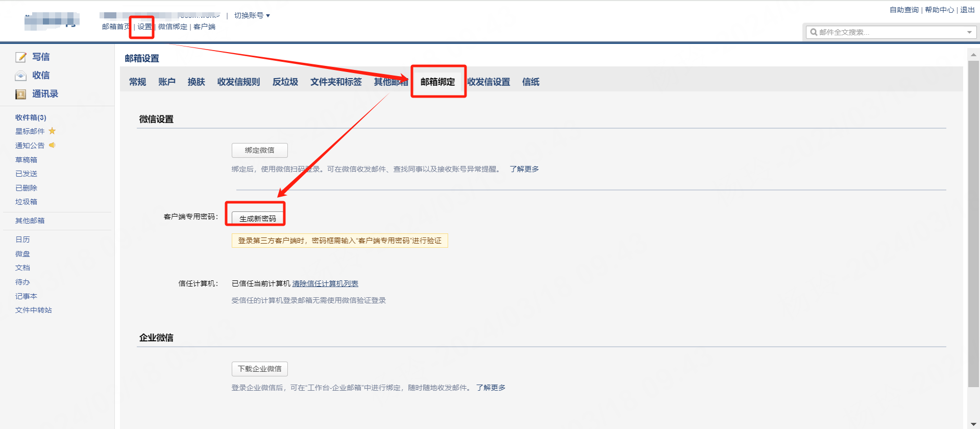The height and width of the screenshot is (429, 980).
Task: Switch to the 收发信设置 tab
Action: point(488,82)
